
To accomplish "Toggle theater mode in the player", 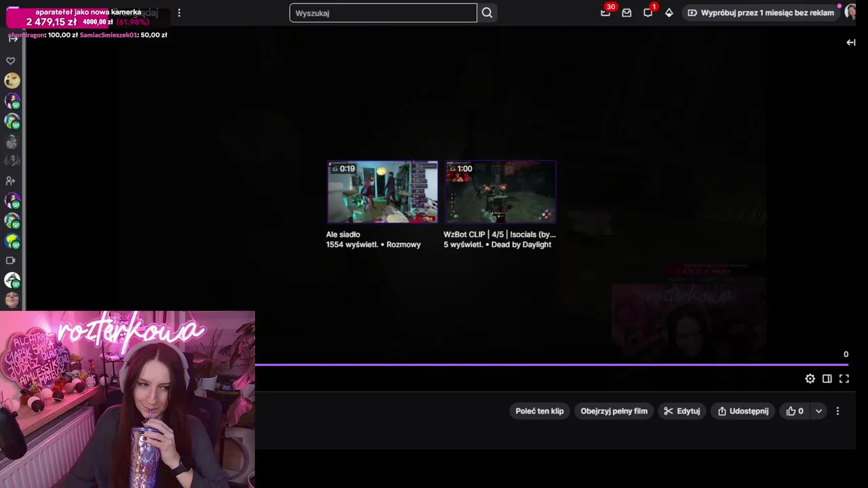I will pyautogui.click(x=827, y=379).
